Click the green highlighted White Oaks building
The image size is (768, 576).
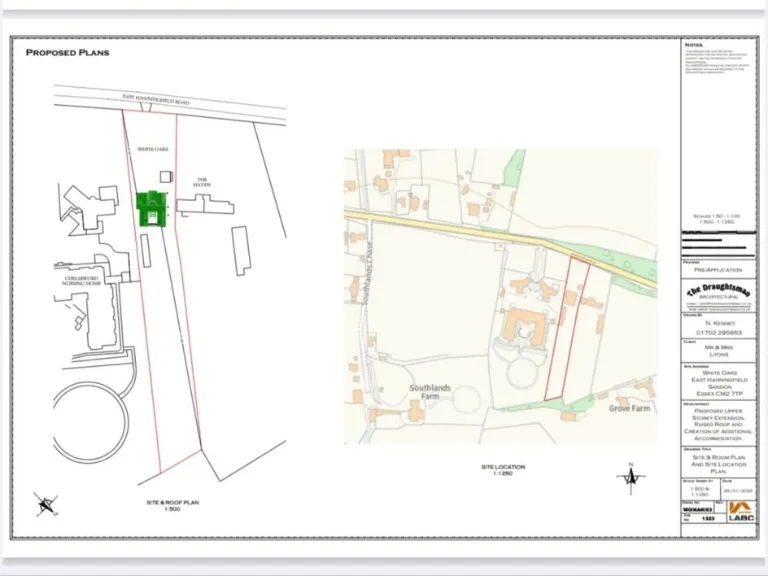(x=150, y=209)
